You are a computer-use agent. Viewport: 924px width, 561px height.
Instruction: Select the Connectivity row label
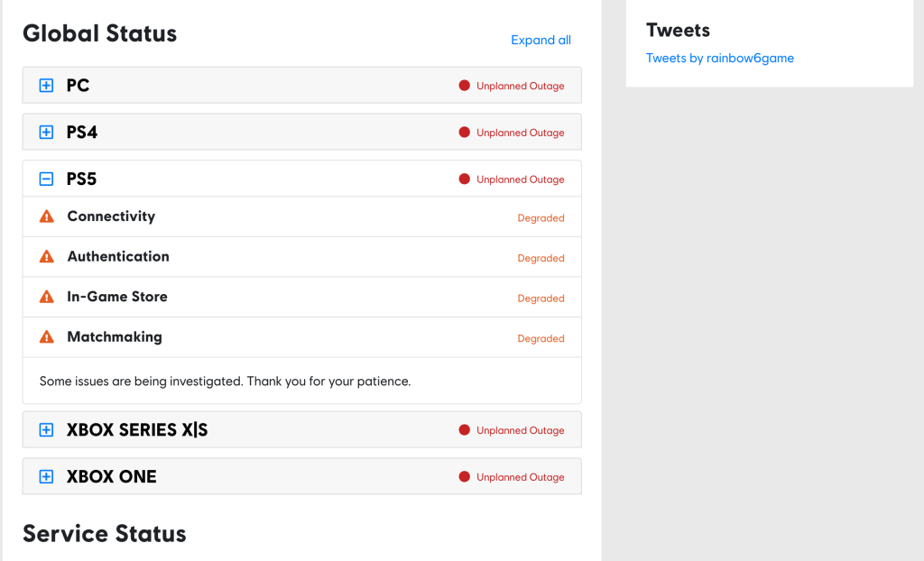point(111,216)
